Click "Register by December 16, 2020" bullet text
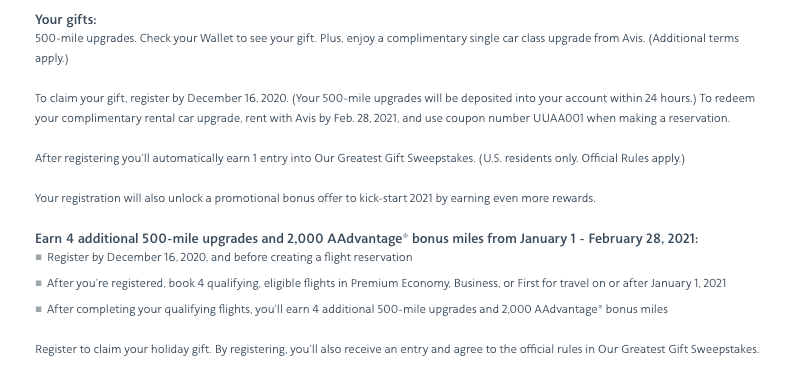 229,257
